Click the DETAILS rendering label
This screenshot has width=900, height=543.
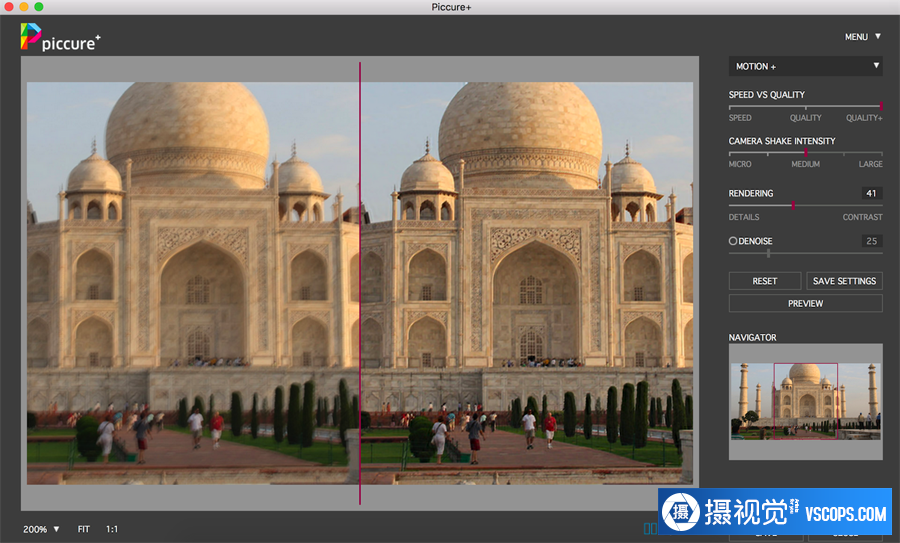tap(744, 217)
